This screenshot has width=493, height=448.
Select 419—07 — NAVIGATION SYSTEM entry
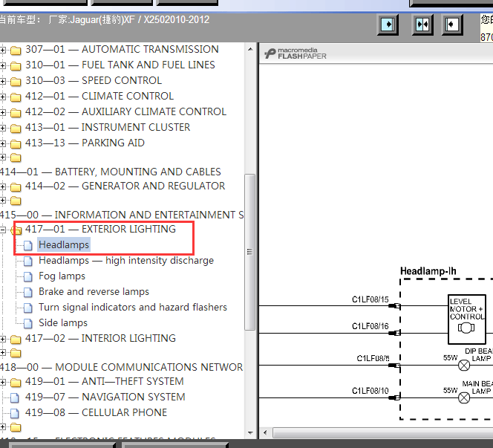(x=105, y=397)
